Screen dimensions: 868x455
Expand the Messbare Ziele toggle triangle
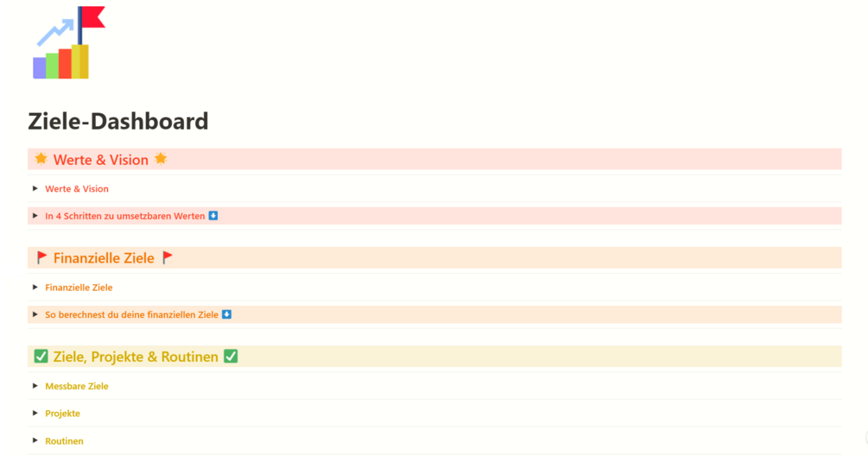pos(35,386)
